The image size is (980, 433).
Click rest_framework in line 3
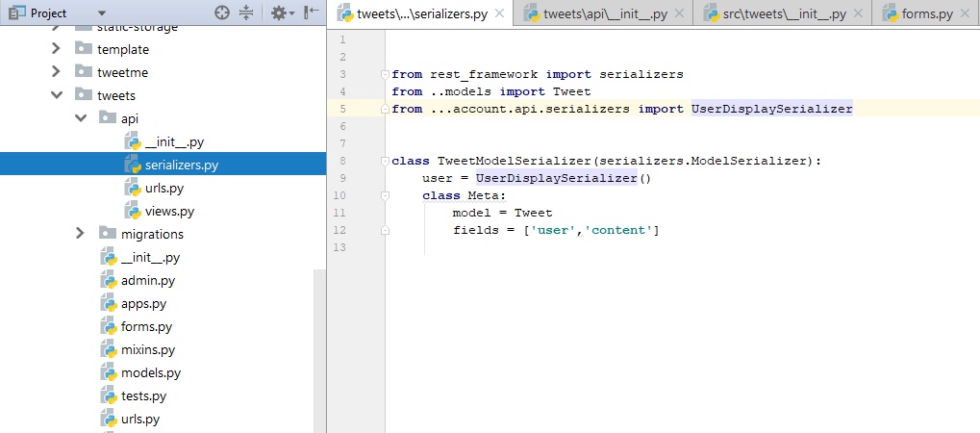[x=484, y=74]
